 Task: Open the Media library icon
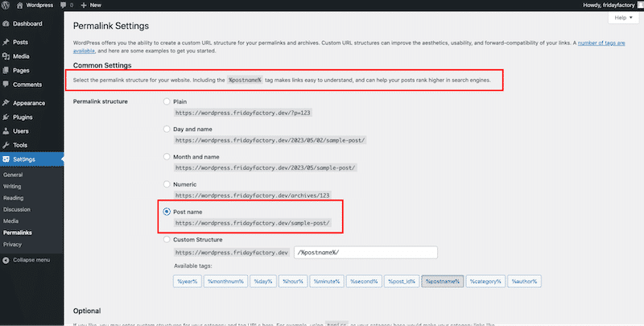(x=6, y=56)
